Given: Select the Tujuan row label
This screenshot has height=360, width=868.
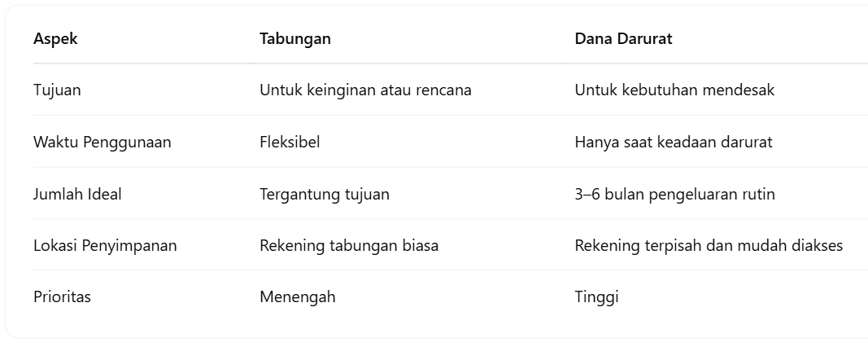Looking at the screenshot, I should (57, 90).
